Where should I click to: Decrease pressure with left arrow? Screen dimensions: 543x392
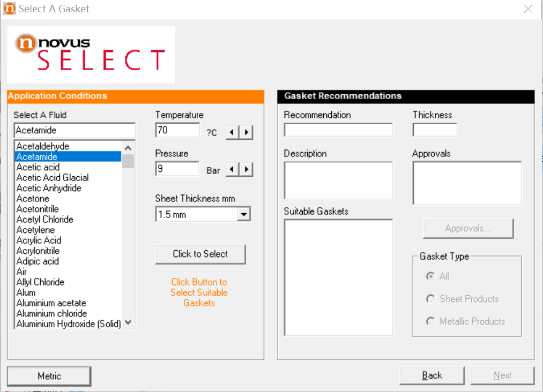pos(232,170)
